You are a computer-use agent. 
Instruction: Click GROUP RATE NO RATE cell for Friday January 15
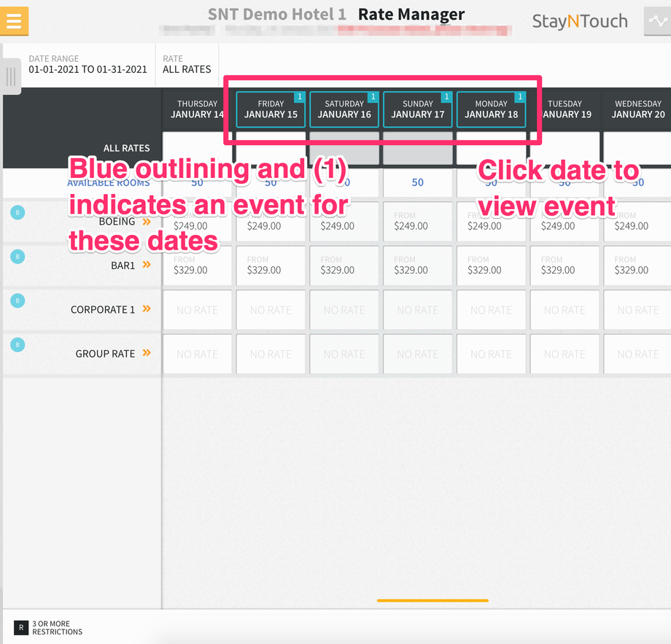pos(271,354)
